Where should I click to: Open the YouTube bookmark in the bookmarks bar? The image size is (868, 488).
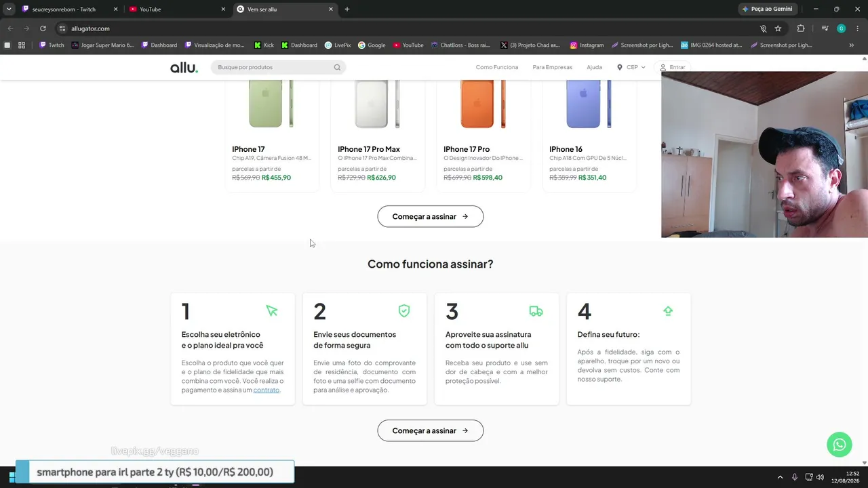[408, 45]
